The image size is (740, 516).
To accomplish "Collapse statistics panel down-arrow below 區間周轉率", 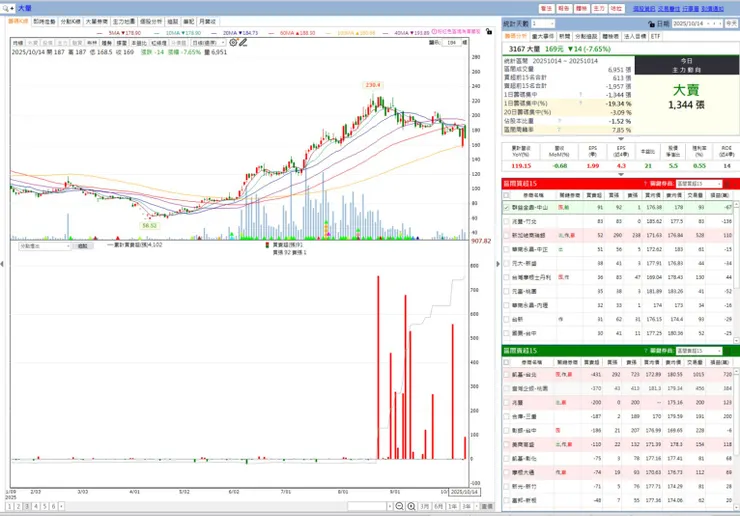I will (x=621, y=139).
